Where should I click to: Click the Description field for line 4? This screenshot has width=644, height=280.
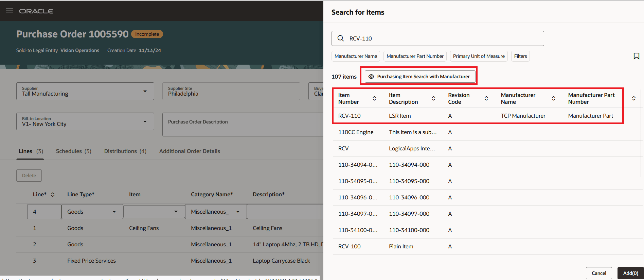coord(285,212)
